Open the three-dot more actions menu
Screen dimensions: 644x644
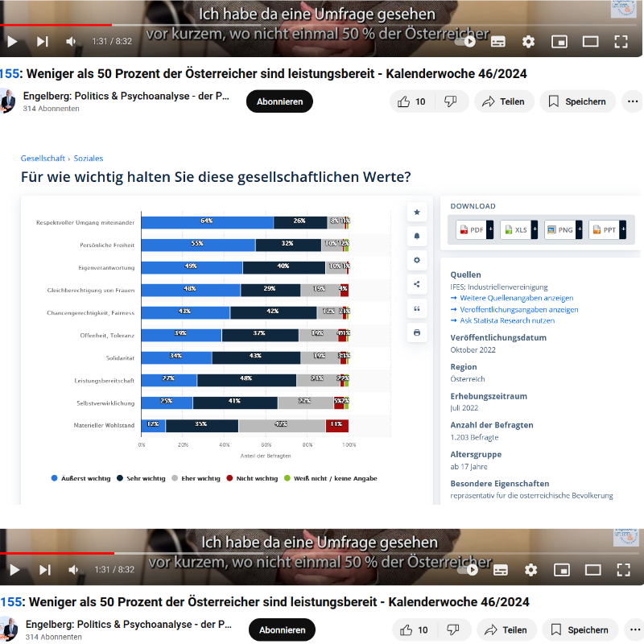click(x=634, y=101)
